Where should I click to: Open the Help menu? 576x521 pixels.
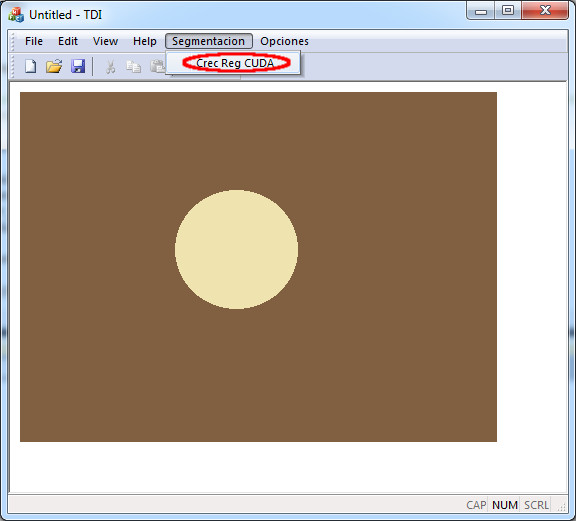click(145, 41)
